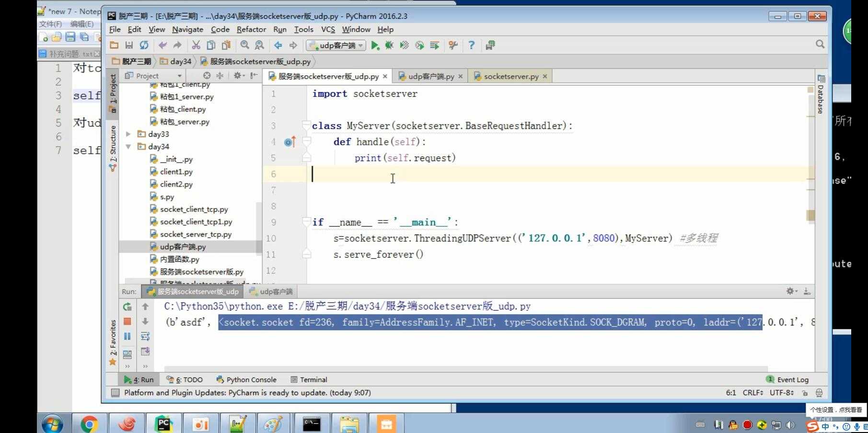Click scroll to end icon in Run
The height and width of the screenshot is (433, 868).
[145, 351]
